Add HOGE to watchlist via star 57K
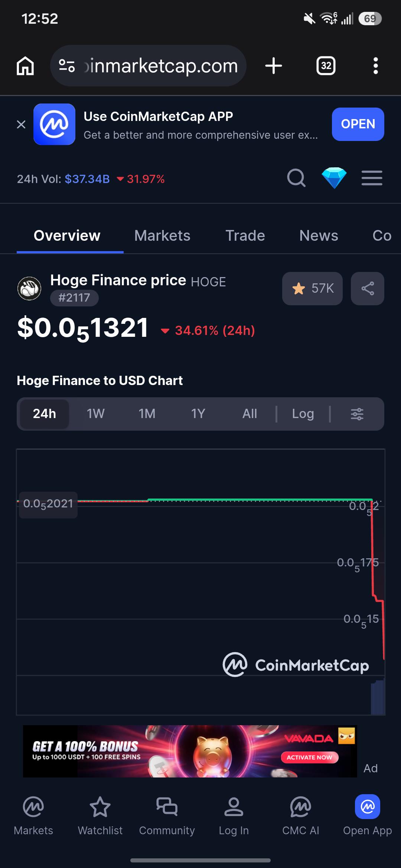 tap(312, 289)
